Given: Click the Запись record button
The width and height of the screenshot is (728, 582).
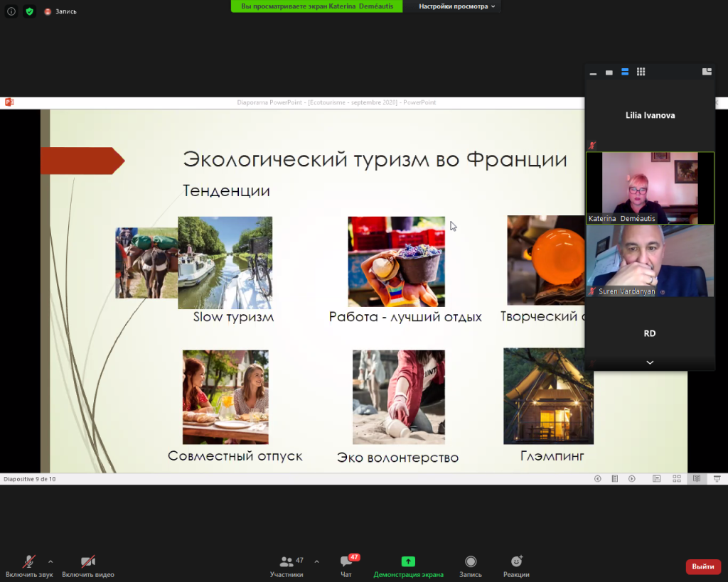Looking at the screenshot, I should tap(470, 566).
